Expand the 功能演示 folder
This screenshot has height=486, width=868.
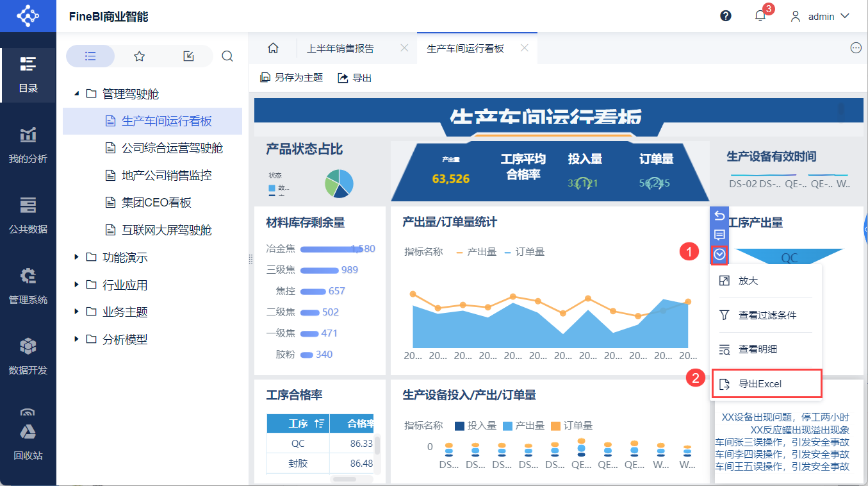click(x=77, y=257)
